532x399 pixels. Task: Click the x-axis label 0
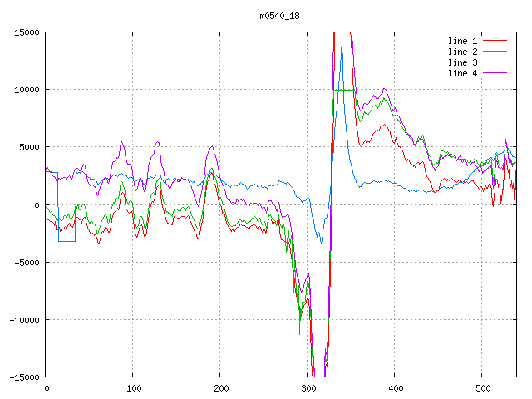(47, 388)
